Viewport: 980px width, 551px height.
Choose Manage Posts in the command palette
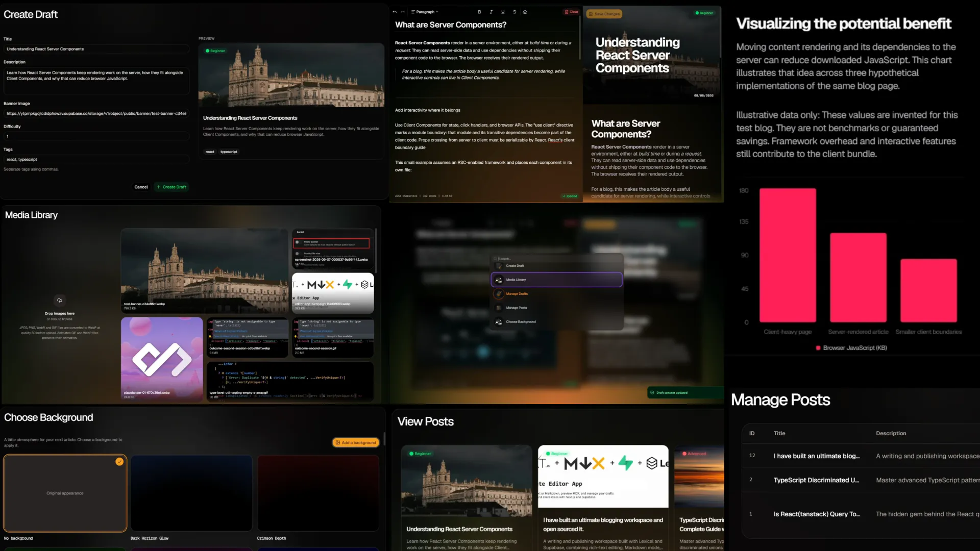(556, 308)
